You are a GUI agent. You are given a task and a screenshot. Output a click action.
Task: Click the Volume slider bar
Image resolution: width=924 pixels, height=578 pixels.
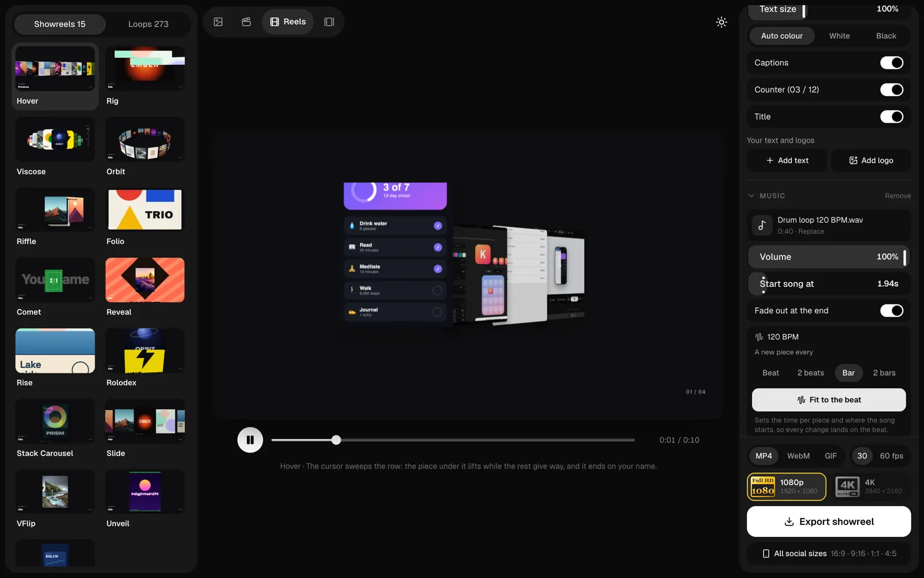(x=829, y=257)
